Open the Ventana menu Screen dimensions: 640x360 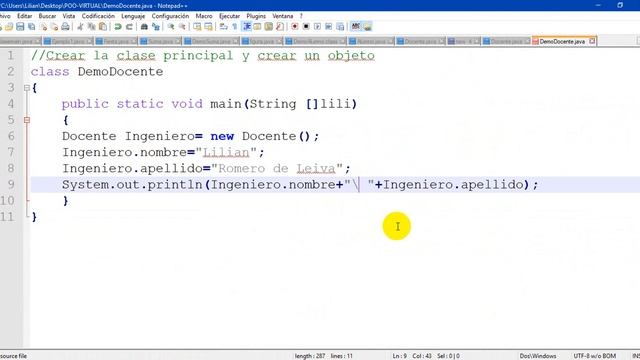pyautogui.click(x=282, y=16)
